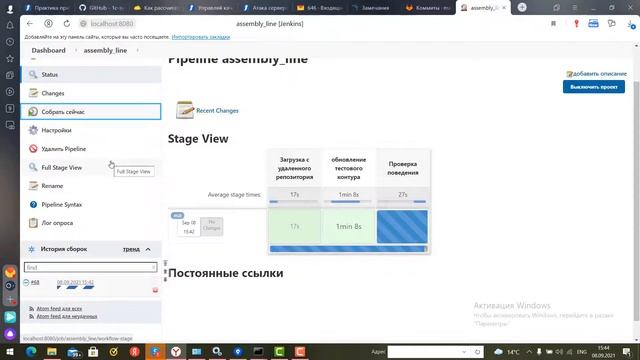Switch to GitHub browser tab
This screenshot has height=360, width=640.
[103, 8]
